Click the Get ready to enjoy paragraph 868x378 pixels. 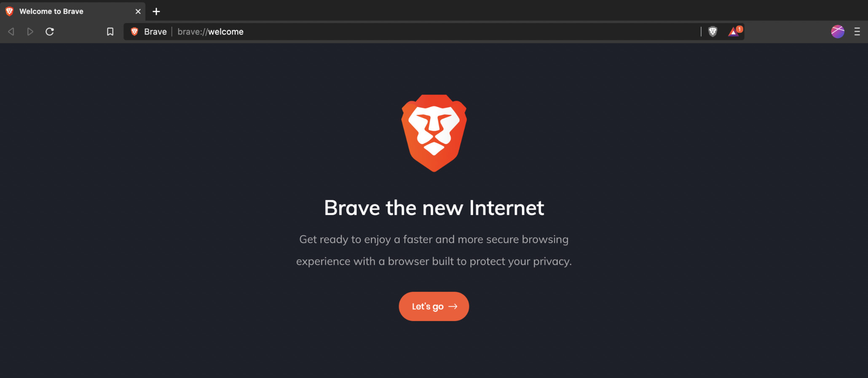[x=434, y=250]
